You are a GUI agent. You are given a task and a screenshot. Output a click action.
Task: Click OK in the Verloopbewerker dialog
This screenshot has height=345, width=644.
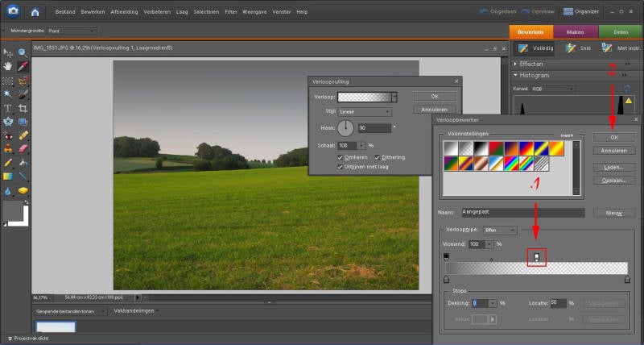click(613, 138)
